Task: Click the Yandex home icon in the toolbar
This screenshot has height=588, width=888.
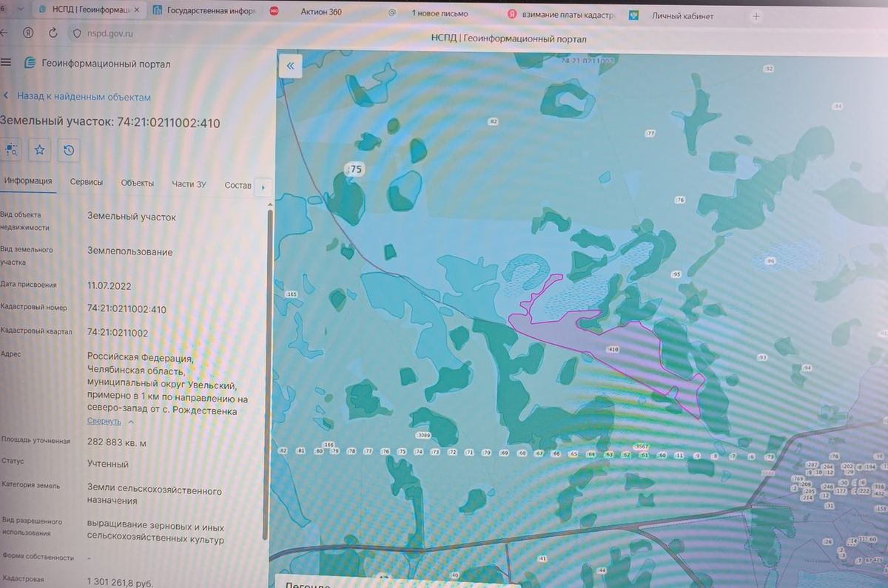Action: pyautogui.click(x=28, y=33)
